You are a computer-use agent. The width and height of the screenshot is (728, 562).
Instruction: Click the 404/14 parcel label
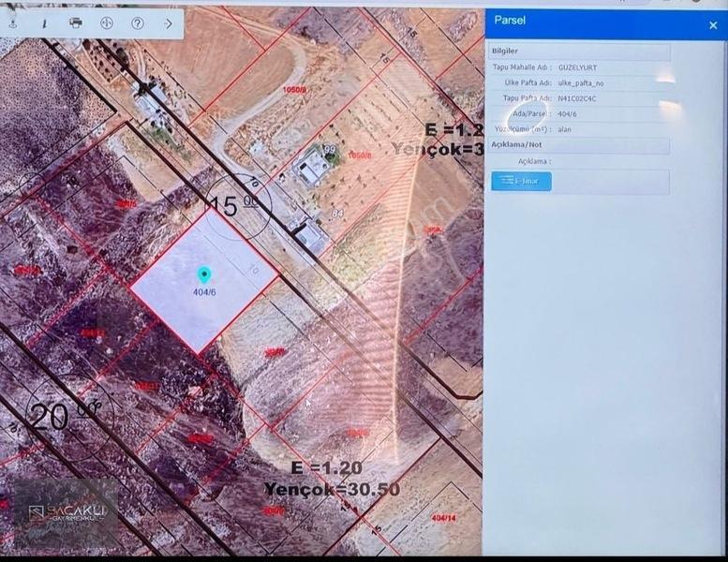click(444, 518)
